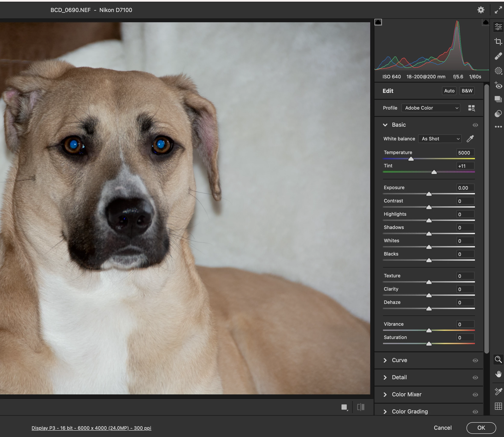Select the Red Eye removal tool
The height and width of the screenshot is (437, 504).
(498, 86)
